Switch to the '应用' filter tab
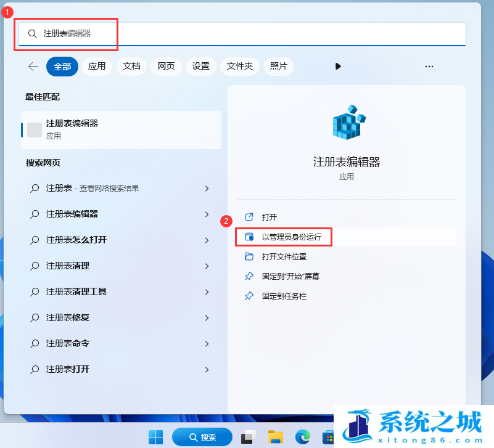Image resolution: width=494 pixels, height=448 pixels. coord(97,67)
